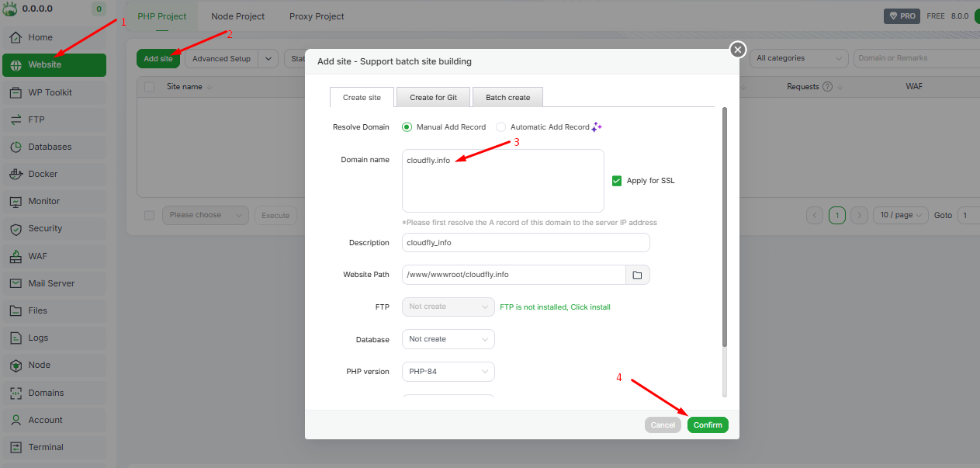The height and width of the screenshot is (468, 980).
Task: Uncheck the Apply for SSL checkbox
Action: click(617, 181)
